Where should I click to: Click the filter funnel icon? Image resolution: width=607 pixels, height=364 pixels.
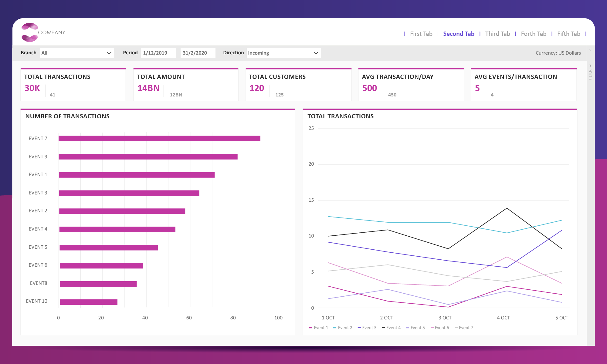point(590,66)
